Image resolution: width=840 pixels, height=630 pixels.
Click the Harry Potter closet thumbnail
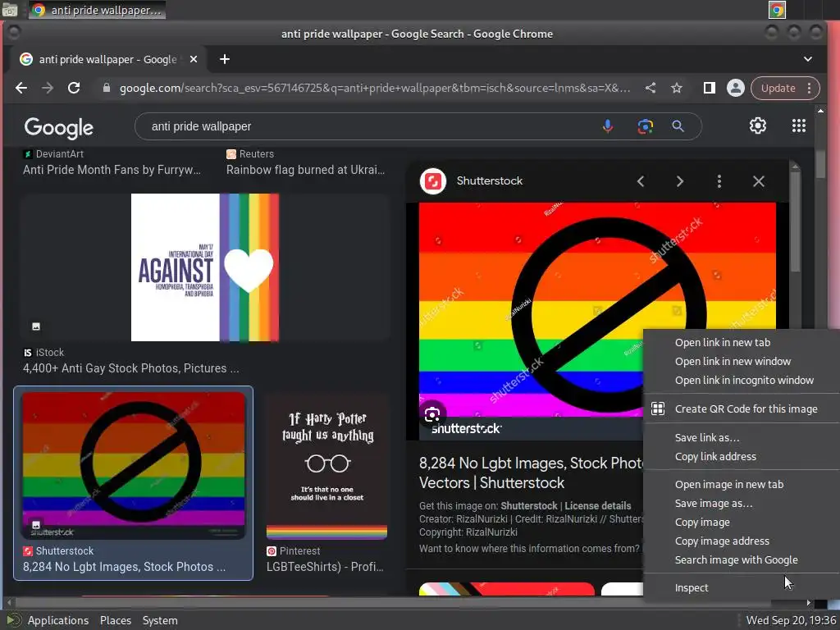tap(326, 467)
